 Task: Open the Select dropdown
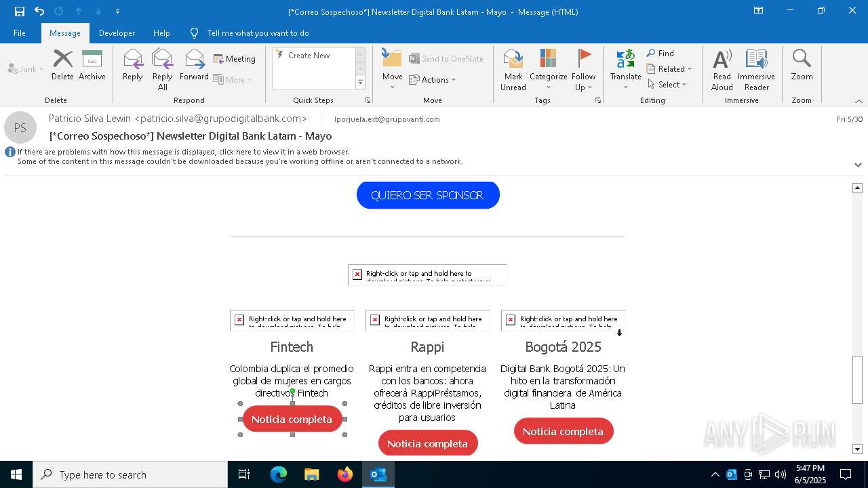point(667,84)
